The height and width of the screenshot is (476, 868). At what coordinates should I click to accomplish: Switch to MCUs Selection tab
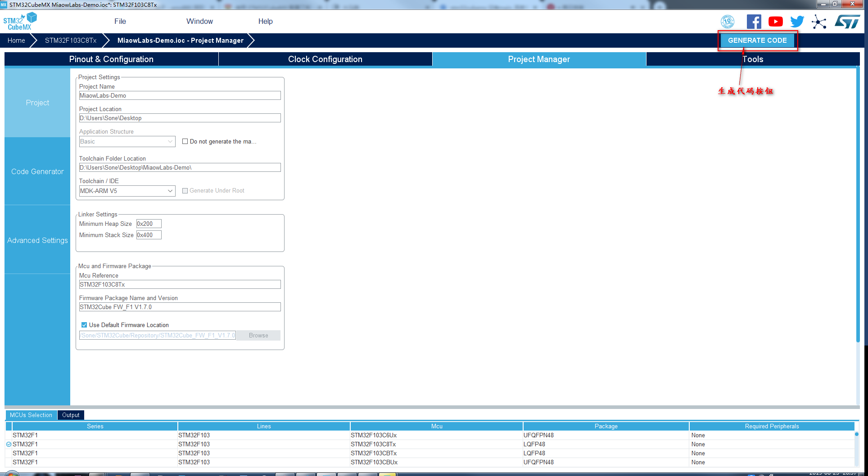pos(31,415)
